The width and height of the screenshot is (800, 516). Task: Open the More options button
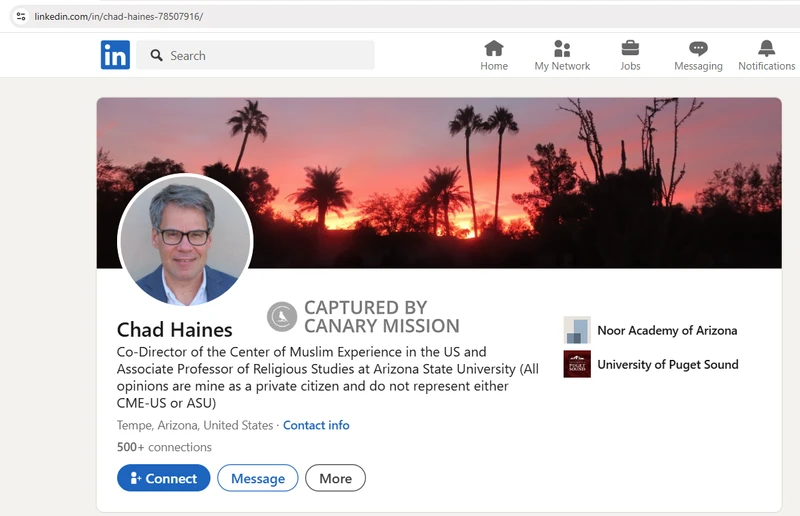pyautogui.click(x=335, y=478)
